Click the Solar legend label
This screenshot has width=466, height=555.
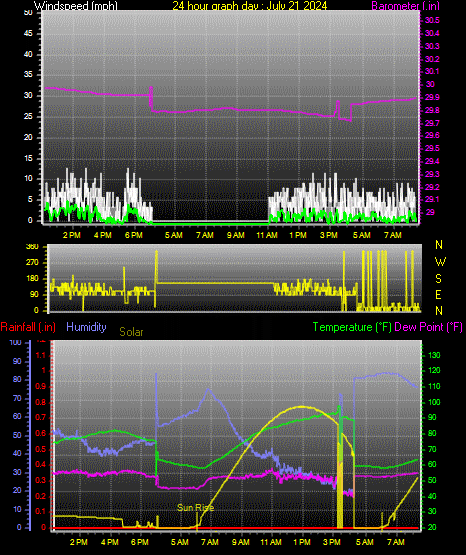131,332
